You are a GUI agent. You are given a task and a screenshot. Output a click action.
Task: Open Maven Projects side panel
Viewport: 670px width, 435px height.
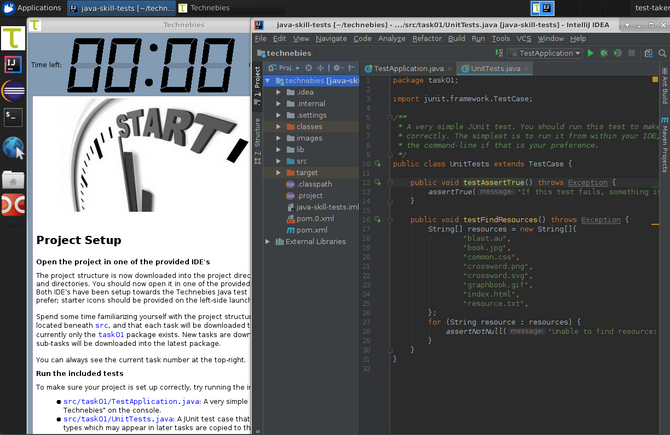(x=664, y=145)
